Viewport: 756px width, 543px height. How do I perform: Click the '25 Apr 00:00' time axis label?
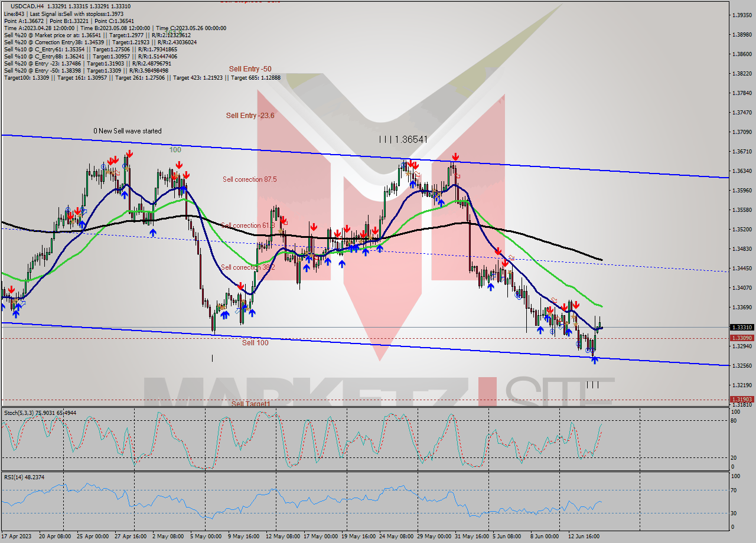92,536
